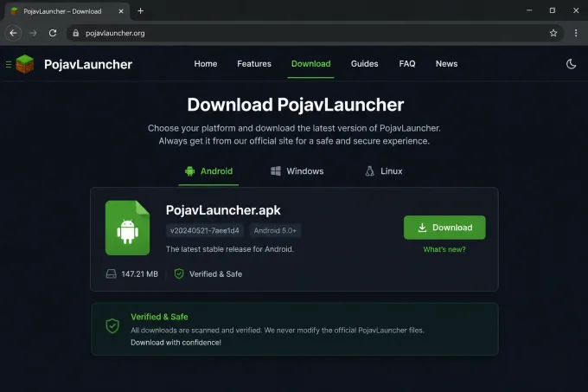Switch to the Windows platform tab
This screenshot has height=392, width=588.
(297, 171)
